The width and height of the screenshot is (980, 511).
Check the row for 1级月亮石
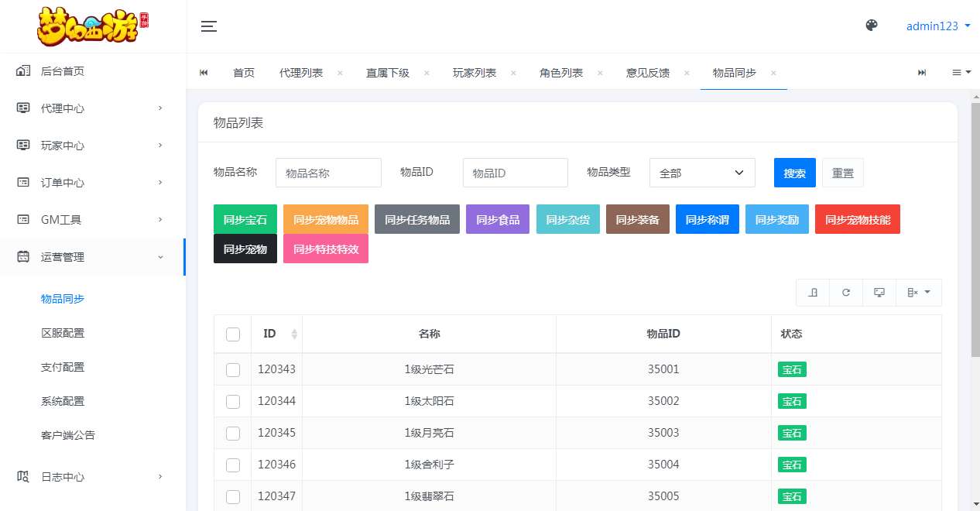tap(233, 433)
